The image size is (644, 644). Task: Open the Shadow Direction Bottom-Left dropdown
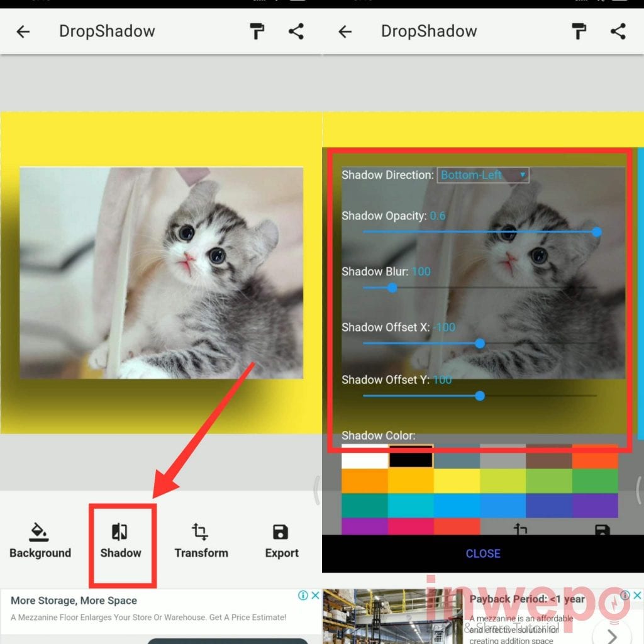[482, 175]
